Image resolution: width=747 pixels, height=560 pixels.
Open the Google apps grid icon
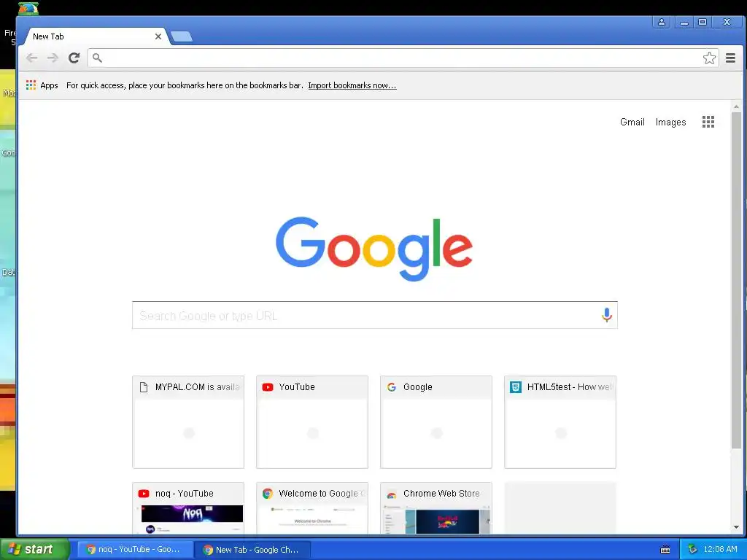[708, 122]
